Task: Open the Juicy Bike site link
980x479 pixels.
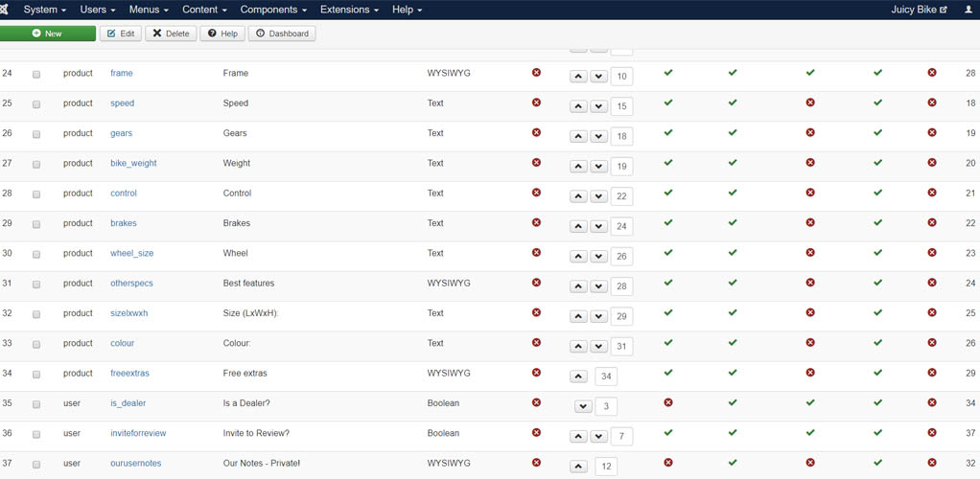Action: click(x=919, y=10)
